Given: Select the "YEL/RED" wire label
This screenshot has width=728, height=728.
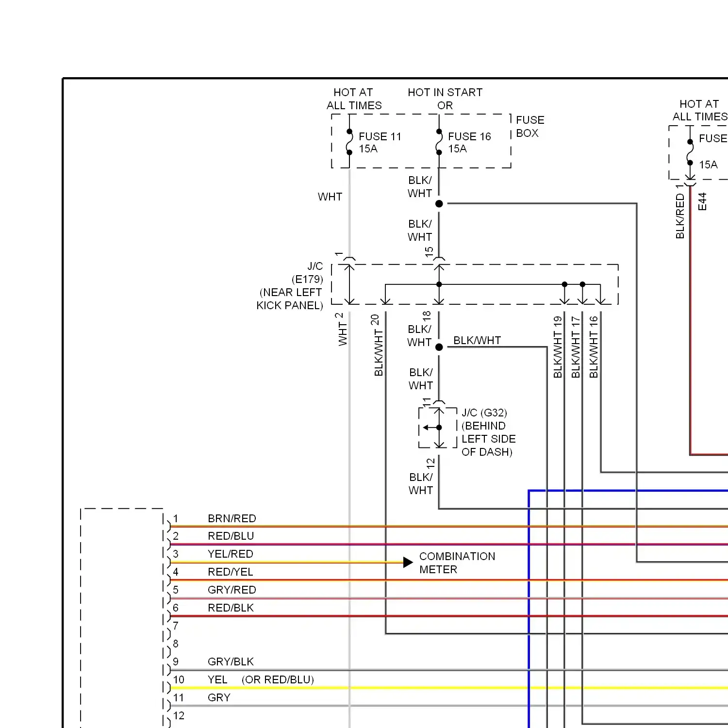Looking at the screenshot, I should coord(231,554).
